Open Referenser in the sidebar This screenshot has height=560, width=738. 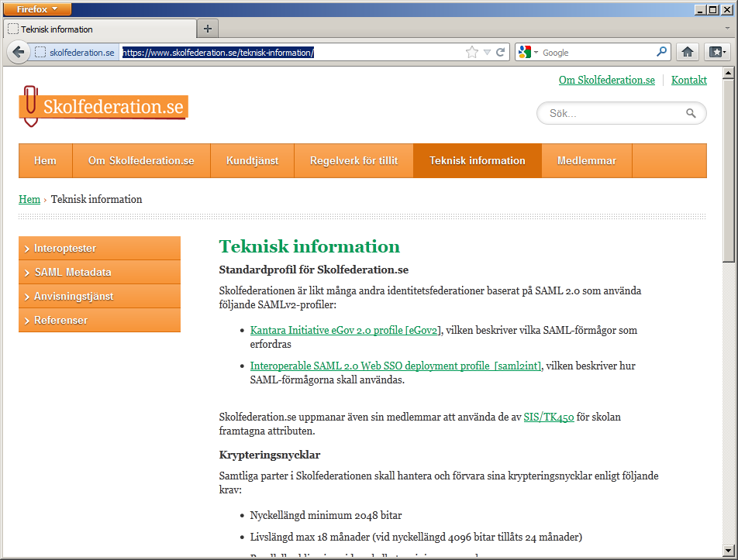coord(99,320)
